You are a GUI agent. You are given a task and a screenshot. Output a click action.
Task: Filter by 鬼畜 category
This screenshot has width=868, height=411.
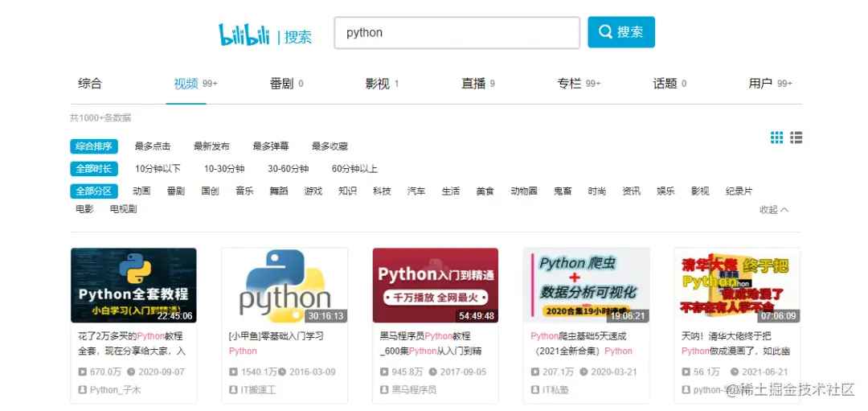point(563,191)
